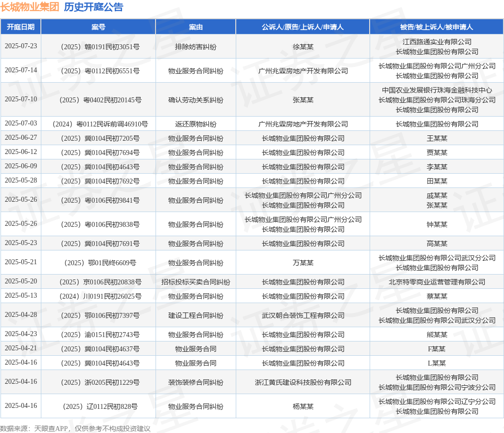Click the 建设工程合同纠纷 cause cell

click(196, 315)
